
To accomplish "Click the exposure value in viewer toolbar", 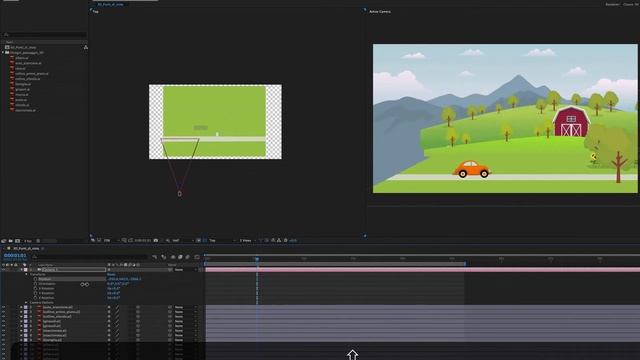I will (x=293, y=240).
